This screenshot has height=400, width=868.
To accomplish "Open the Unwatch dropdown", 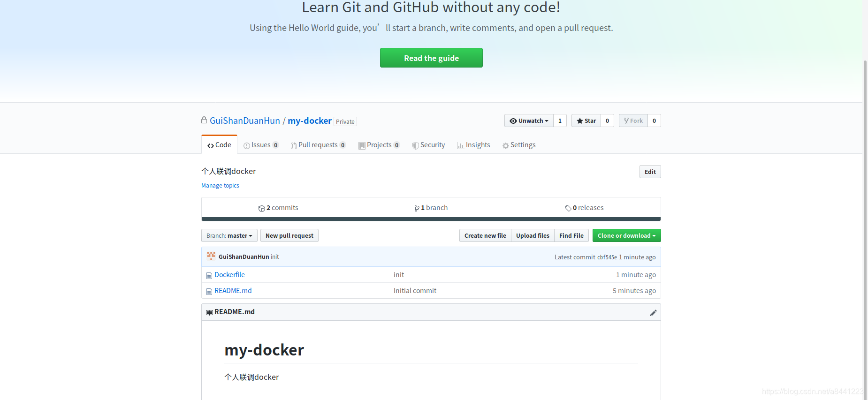I will [529, 121].
